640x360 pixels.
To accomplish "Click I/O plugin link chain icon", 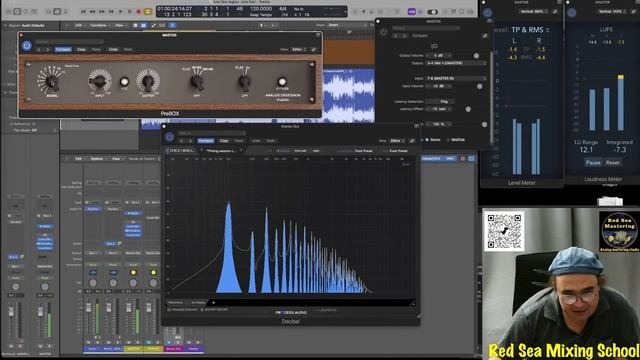I will (484, 36).
